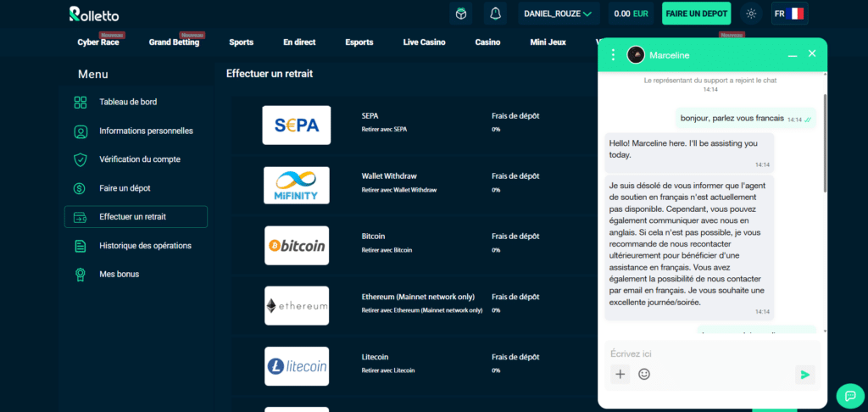Select Effectuer un retrait in the menu
This screenshot has height=412, width=868.
tap(136, 217)
